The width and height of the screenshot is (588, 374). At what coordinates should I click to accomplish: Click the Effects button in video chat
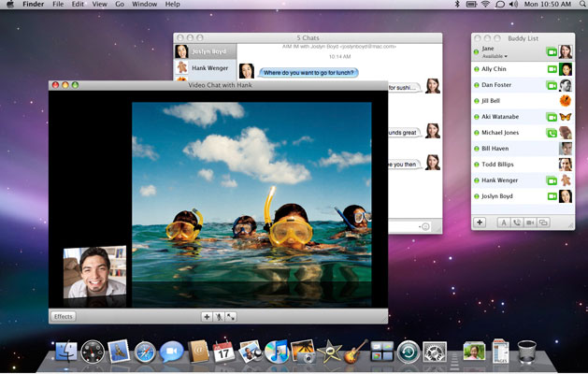click(x=64, y=316)
